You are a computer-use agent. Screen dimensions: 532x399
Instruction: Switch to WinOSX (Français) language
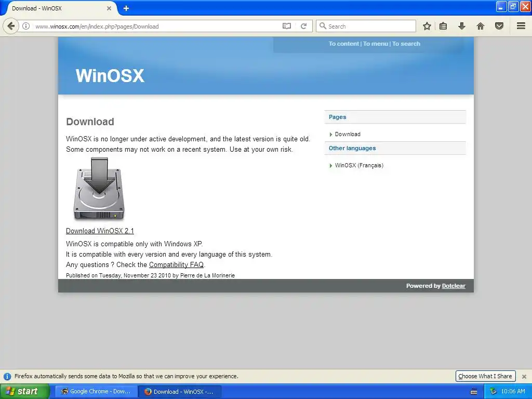359,165
